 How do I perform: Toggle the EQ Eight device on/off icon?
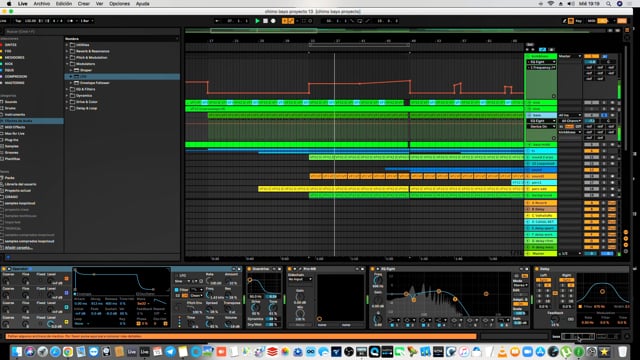(373, 269)
